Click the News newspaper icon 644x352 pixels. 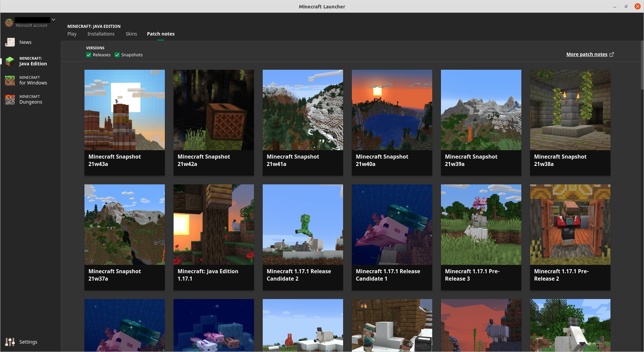10,42
